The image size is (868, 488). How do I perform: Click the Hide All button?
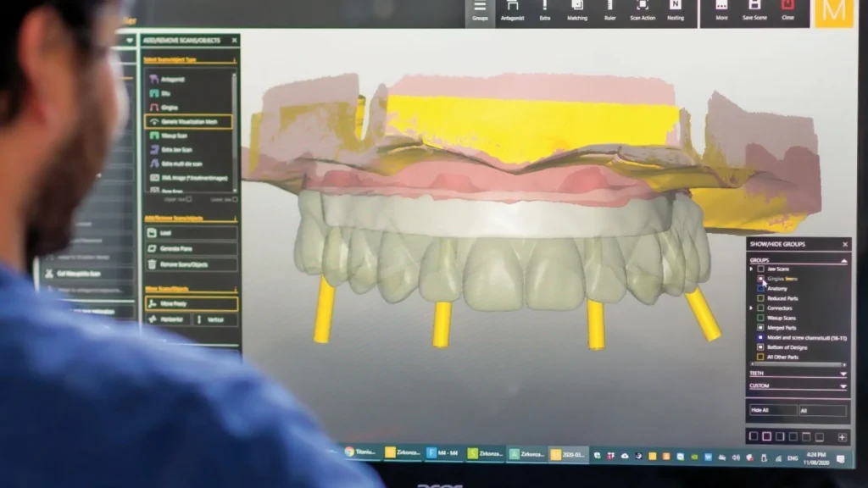772,410
